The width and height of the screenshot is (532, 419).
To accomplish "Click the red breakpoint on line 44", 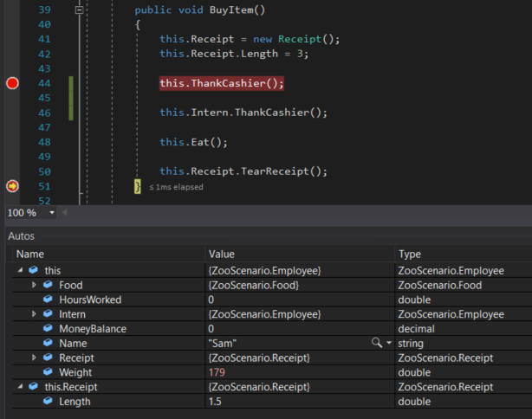I will coord(12,83).
